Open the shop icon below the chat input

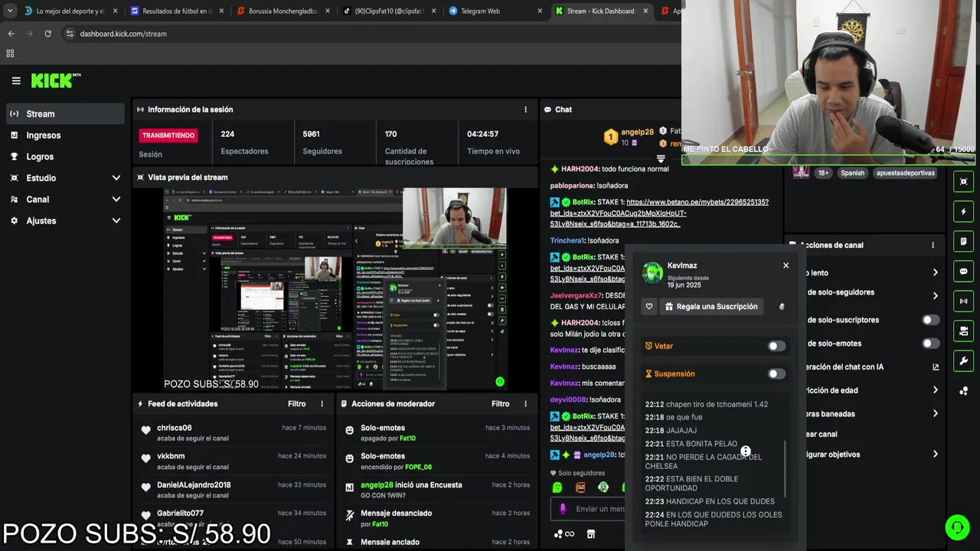[x=590, y=534]
